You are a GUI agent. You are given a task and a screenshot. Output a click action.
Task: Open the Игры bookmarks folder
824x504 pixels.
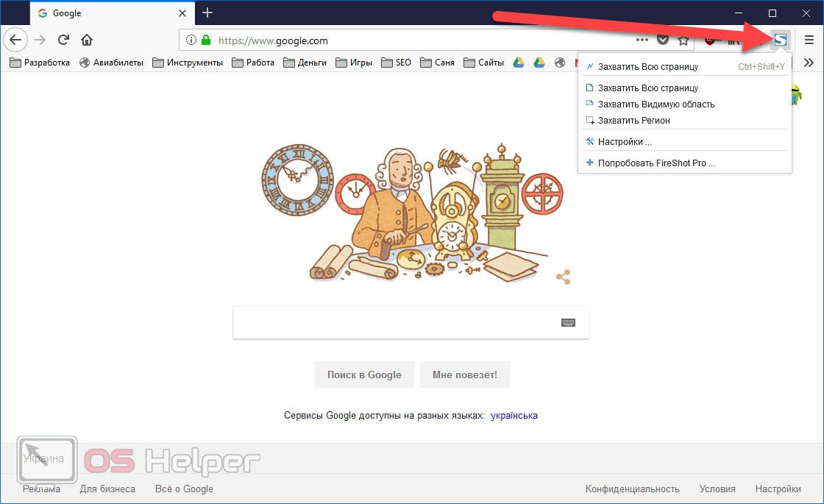pyautogui.click(x=354, y=63)
